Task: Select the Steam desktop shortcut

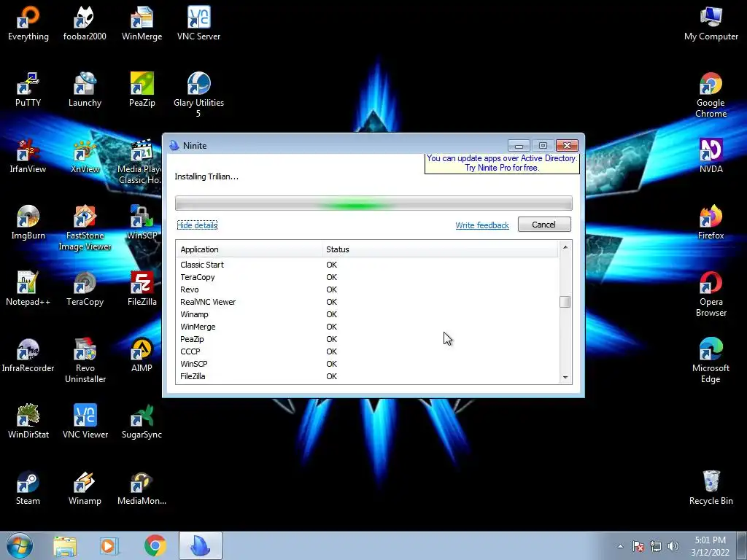Action: point(28,488)
